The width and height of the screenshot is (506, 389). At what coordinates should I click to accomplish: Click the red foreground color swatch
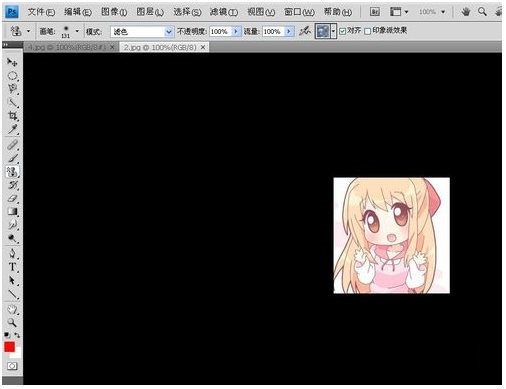tap(9, 346)
